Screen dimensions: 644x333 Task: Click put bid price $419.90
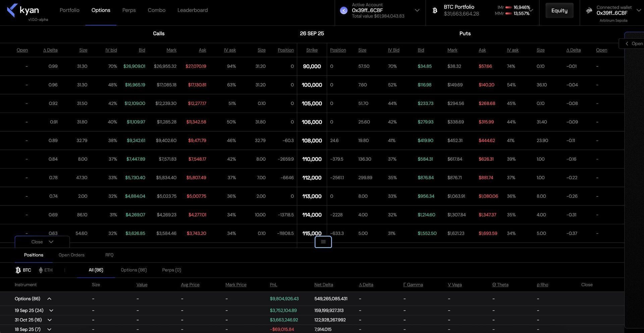tap(425, 141)
